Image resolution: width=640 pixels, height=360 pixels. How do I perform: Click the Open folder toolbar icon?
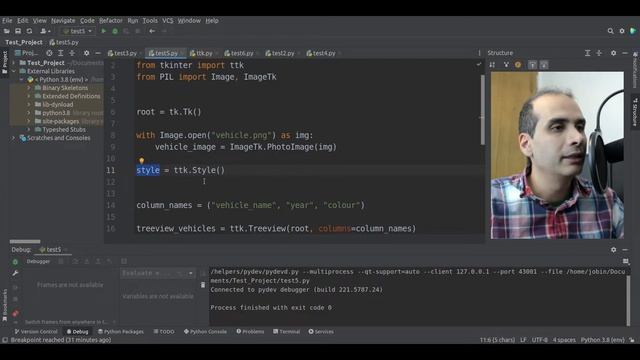pos(7,31)
